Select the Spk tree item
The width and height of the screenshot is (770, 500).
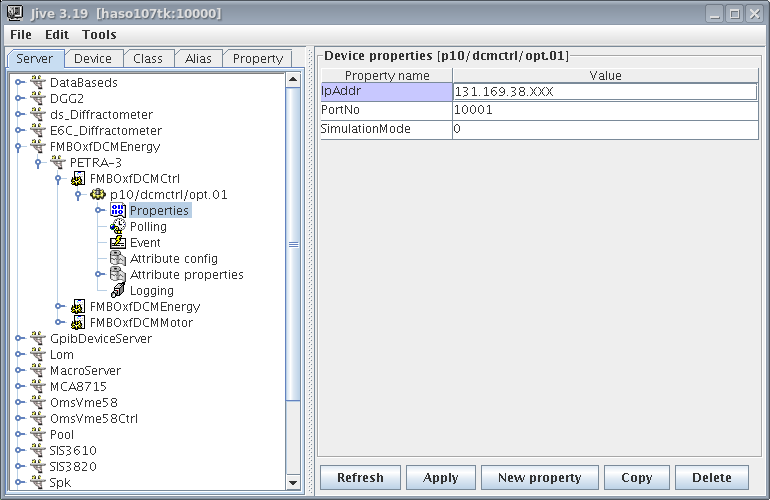[x=60, y=482]
